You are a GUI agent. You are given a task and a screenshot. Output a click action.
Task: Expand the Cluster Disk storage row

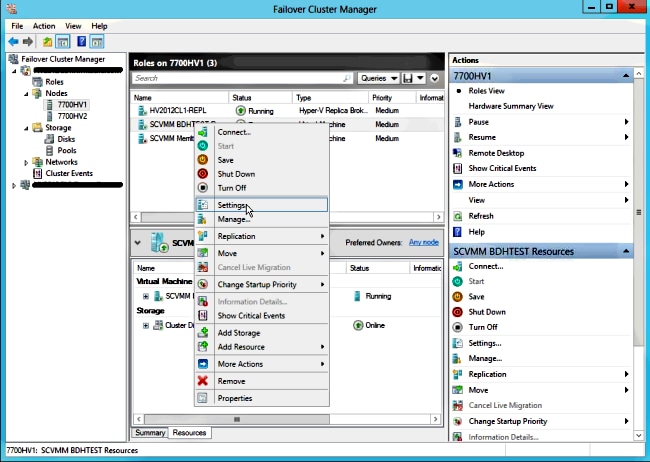(x=146, y=326)
